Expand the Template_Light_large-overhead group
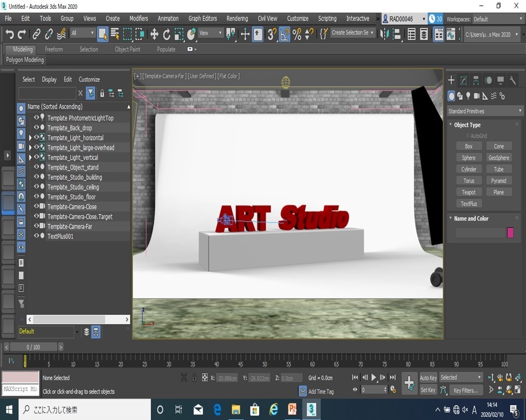Screen dimensions: 526x420 click(x=30, y=147)
